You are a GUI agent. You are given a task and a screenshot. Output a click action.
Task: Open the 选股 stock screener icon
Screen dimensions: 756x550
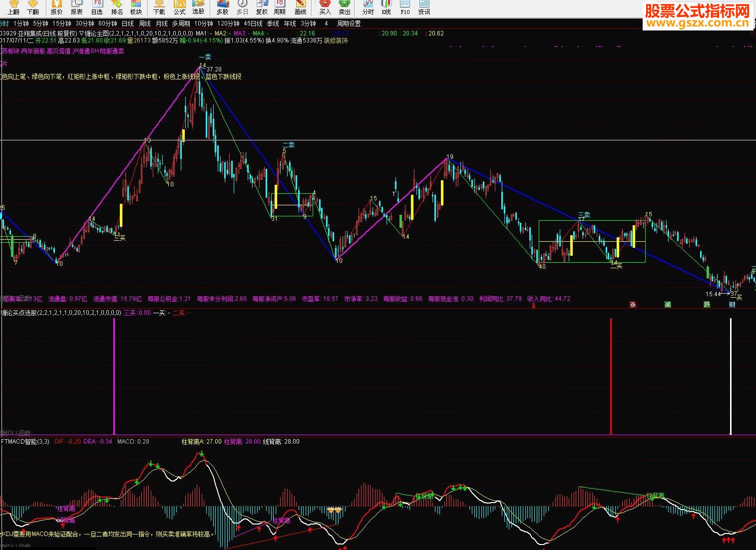pos(198,7)
